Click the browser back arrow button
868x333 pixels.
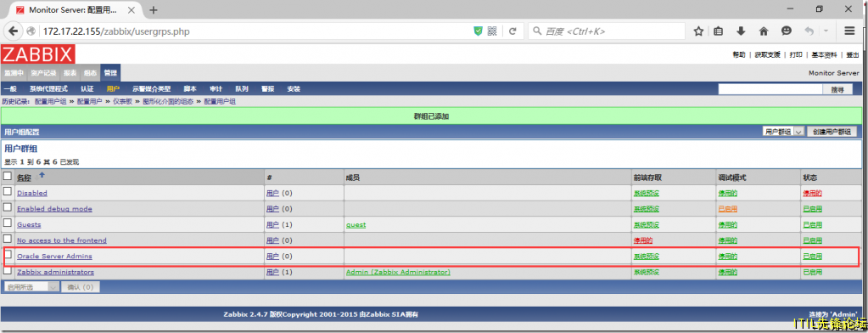[x=14, y=31]
